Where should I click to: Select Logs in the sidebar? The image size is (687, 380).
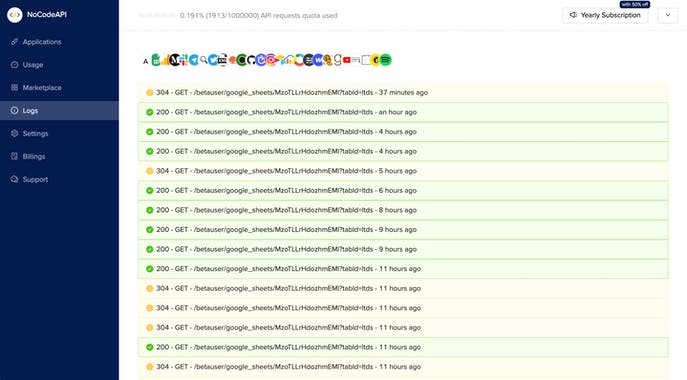pyautogui.click(x=59, y=110)
